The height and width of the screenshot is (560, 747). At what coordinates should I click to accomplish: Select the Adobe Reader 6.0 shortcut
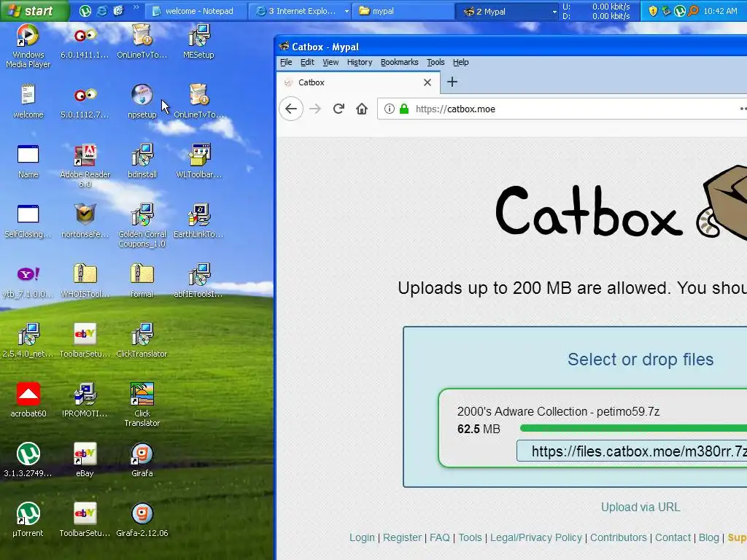tap(85, 166)
